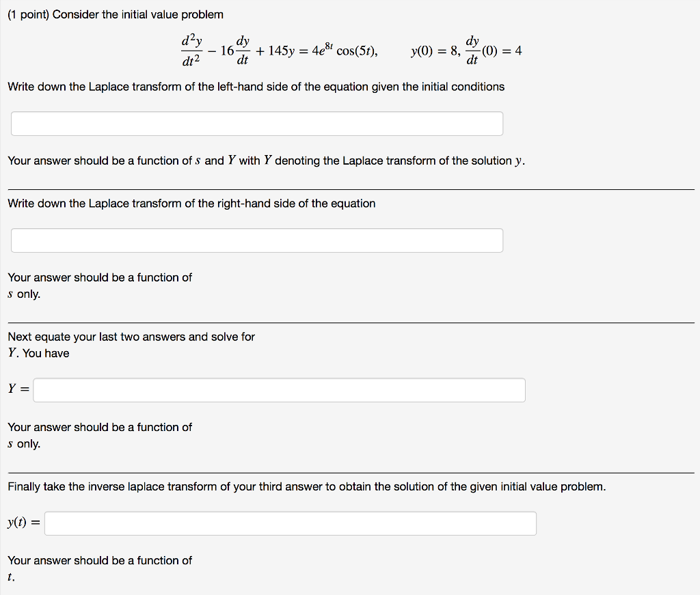Click the Y = label beside third answer box
Image resolution: width=700 pixels, height=595 pixels.
click(18, 388)
